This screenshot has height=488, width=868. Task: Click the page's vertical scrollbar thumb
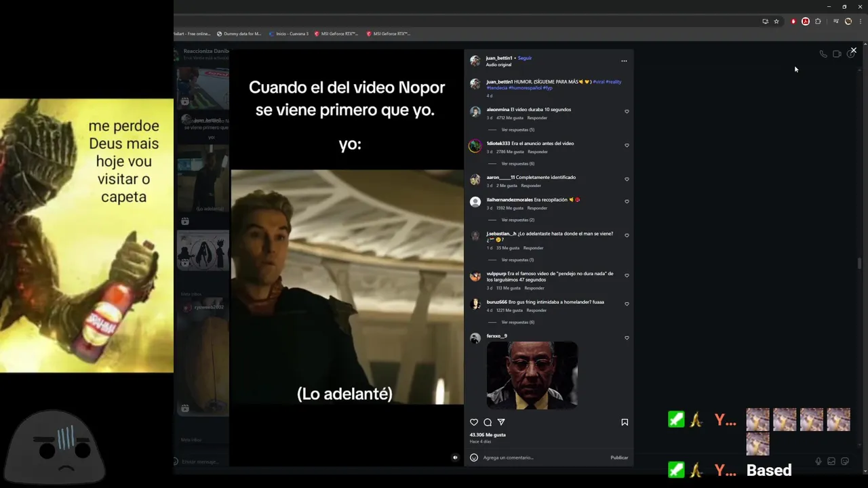(x=860, y=264)
